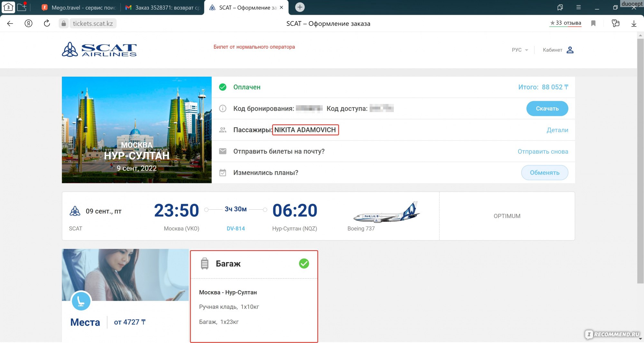Click the Москва Нур-Султан destination image
This screenshot has width=644, height=343.
pyautogui.click(x=137, y=130)
